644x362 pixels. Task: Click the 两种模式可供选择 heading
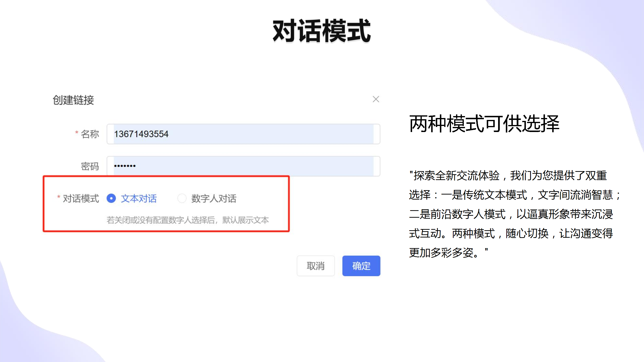(x=484, y=124)
